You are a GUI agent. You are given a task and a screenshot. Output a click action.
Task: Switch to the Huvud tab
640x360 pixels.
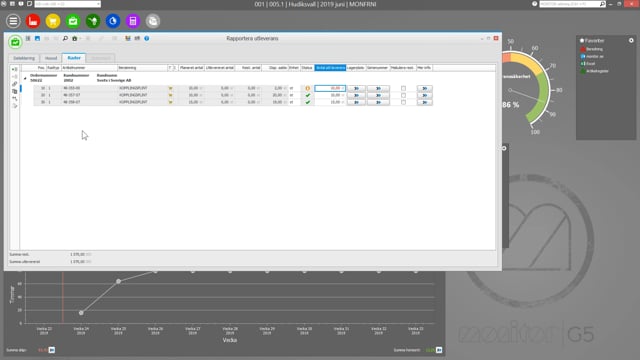51,58
